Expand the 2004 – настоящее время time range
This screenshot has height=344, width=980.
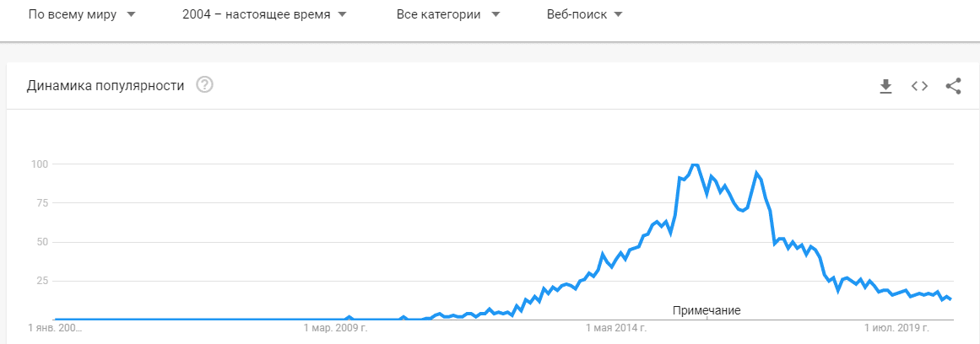pyautogui.click(x=264, y=15)
